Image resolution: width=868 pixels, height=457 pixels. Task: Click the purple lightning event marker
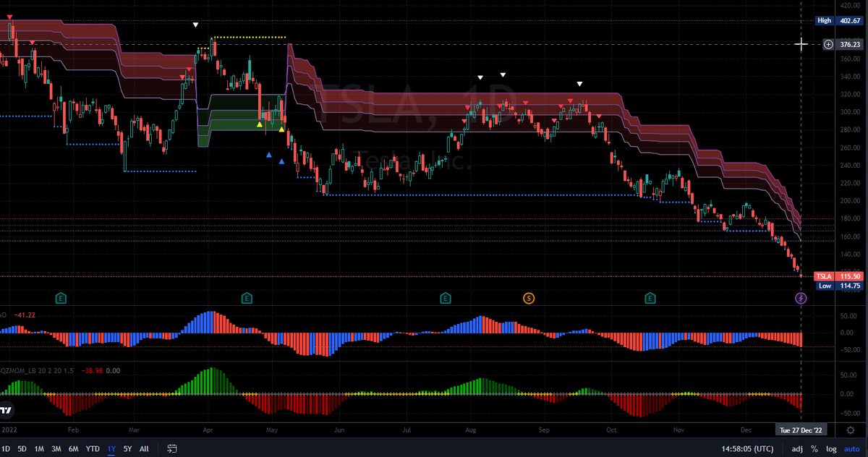[x=801, y=297]
